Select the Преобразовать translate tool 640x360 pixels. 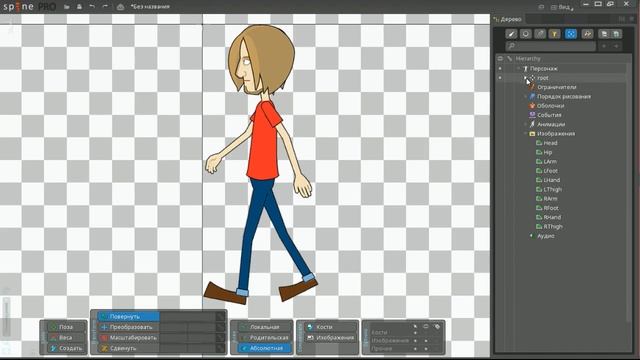(129, 327)
